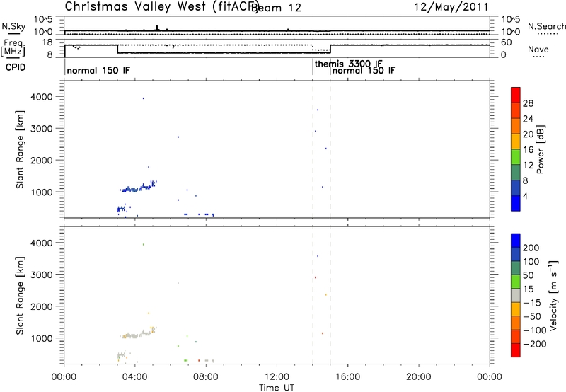Image resolution: width=566 pixels, height=392 pixels.
Task: Click the N.Sky legend label
Action: pos(13,26)
